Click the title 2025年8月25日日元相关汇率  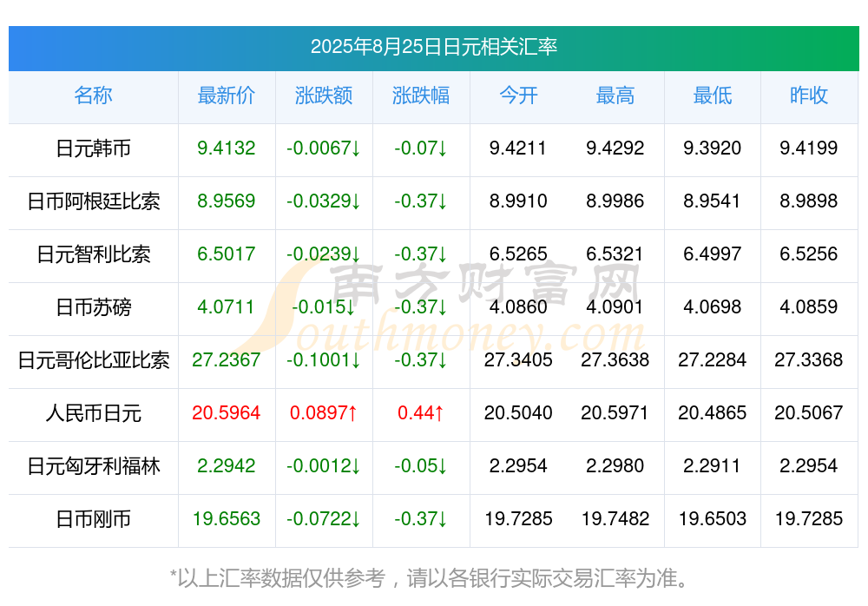pos(433,47)
